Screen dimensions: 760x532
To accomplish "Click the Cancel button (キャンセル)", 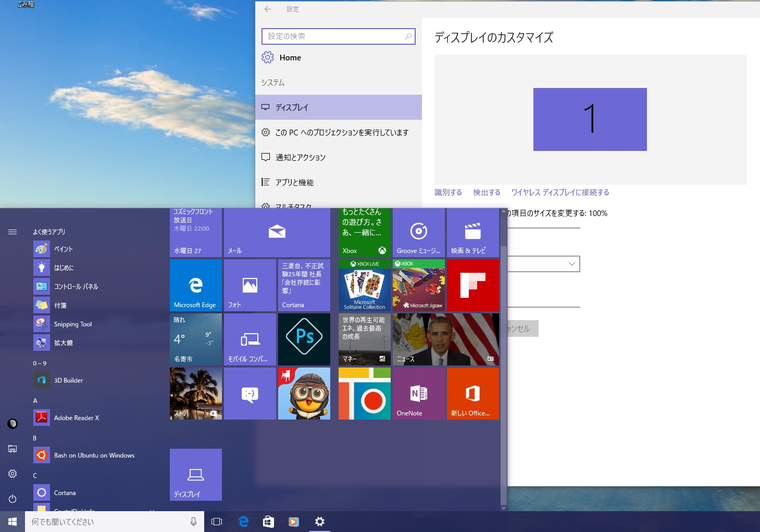I will coord(522,328).
